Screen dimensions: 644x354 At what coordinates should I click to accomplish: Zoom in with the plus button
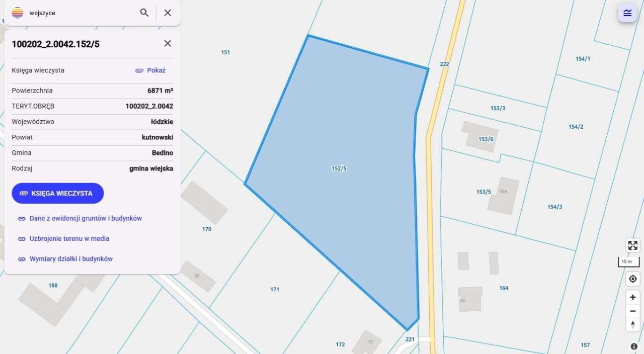pyautogui.click(x=633, y=297)
